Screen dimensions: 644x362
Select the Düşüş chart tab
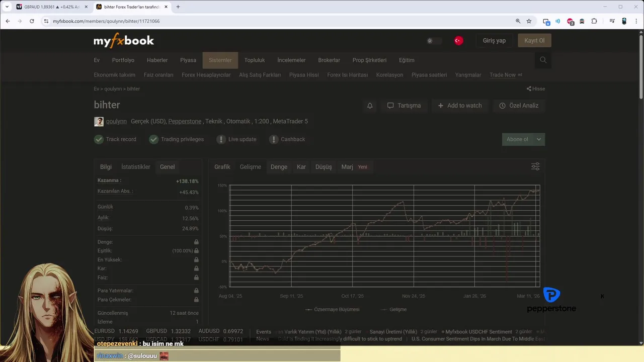click(x=324, y=167)
